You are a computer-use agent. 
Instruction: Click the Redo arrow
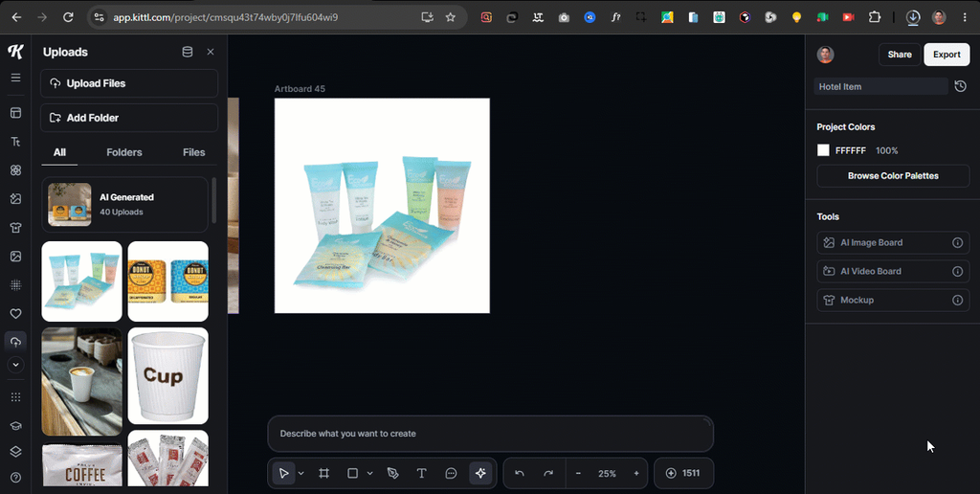coord(548,473)
